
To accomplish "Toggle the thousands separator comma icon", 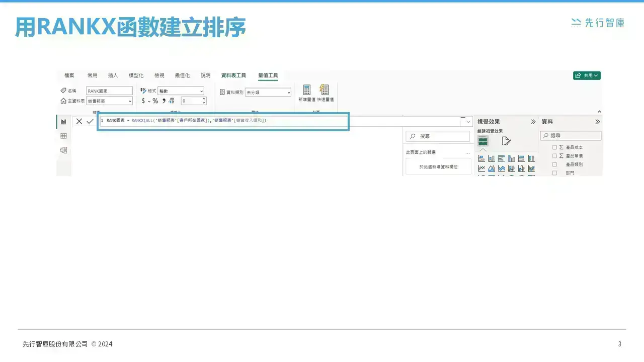I will click(164, 101).
